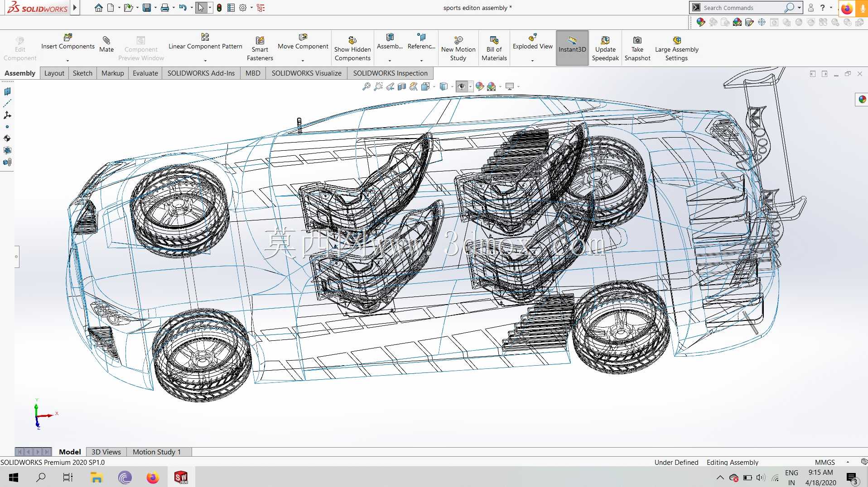Click the Large Assembly Settings button
The height and width of the screenshot is (487, 868).
[676, 48]
